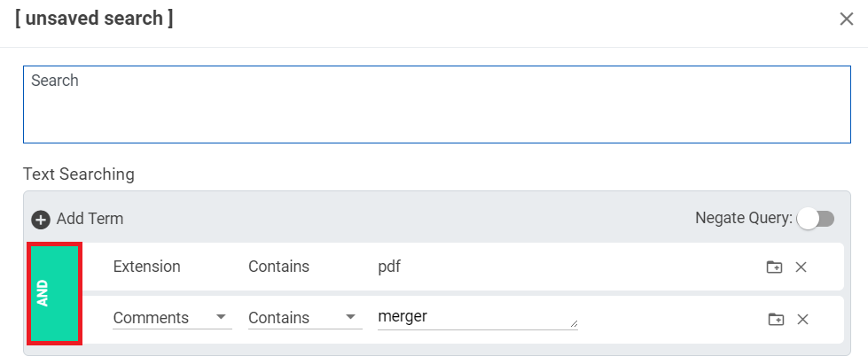Delete the Comments merger term row
The image size is (868, 364).
802,319
